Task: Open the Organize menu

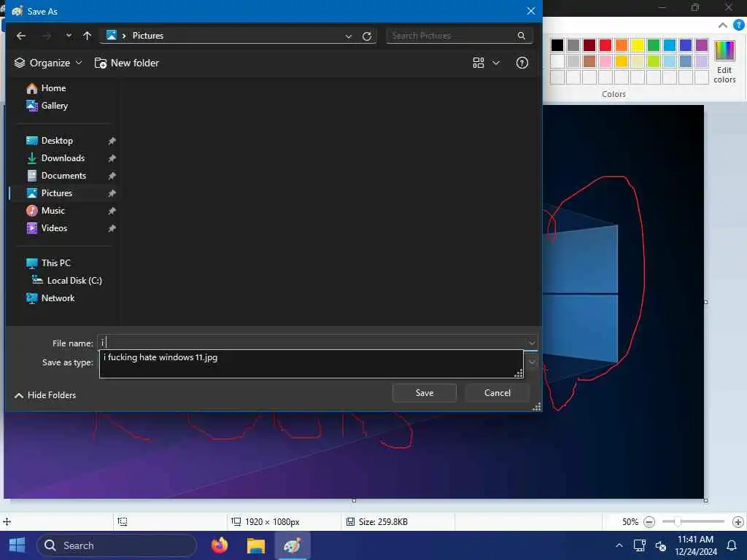Action: [x=47, y=63]
